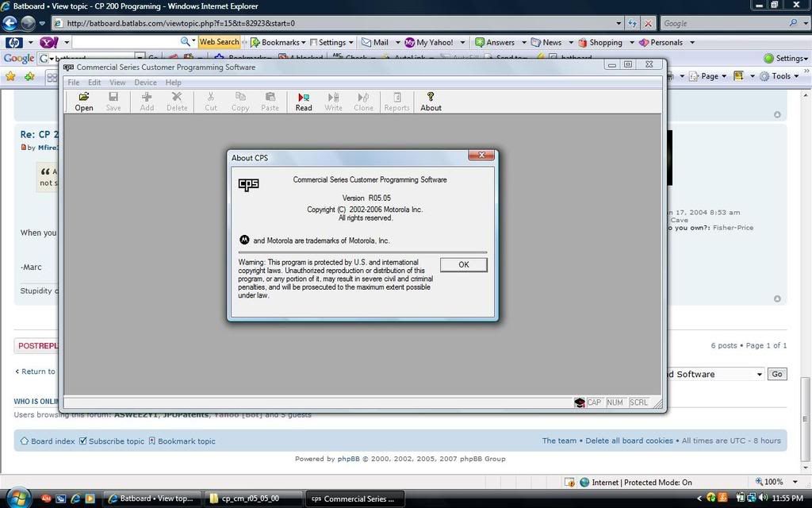Click the Clone icon in CPS toolbar
Screen dimensions: 812x508
coord(363,97)
